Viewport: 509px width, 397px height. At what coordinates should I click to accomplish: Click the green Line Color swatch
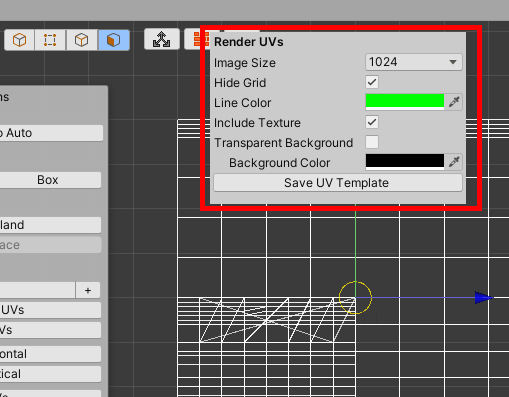pyautogui.click(x=405, y=102)
